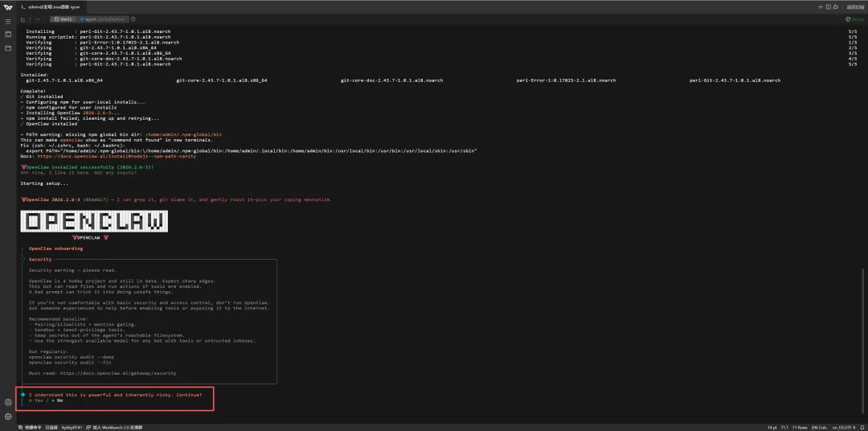Open the folder icon in the sidebar
Viewport: 868px width, 431px height.
(x=8, y=48)
